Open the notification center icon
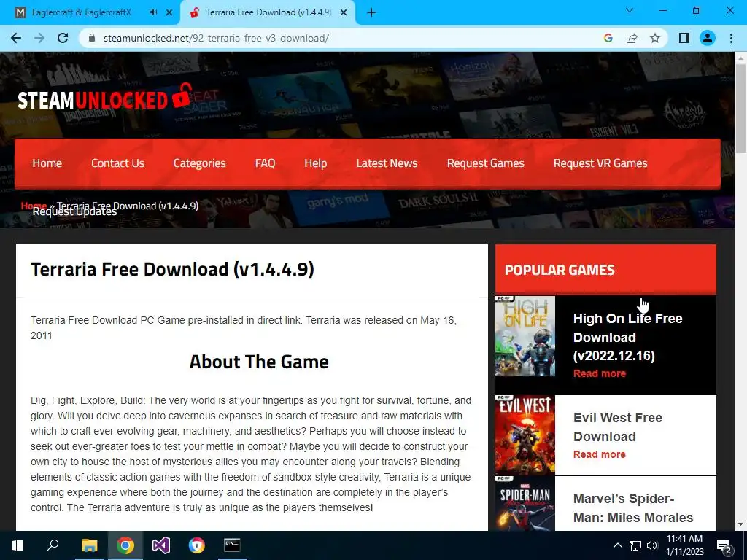The image size is (747, 560). click(x=724, y=546)
